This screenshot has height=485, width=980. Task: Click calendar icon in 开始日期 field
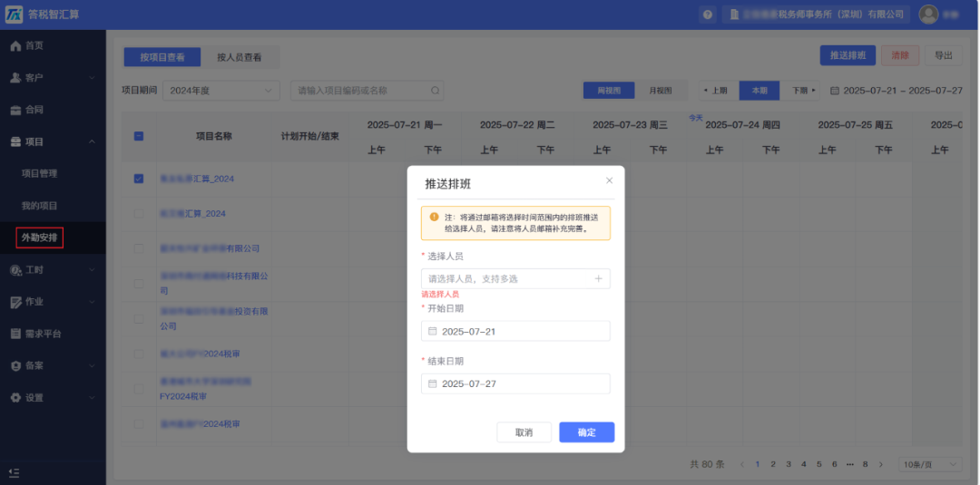tap(433, 332)
